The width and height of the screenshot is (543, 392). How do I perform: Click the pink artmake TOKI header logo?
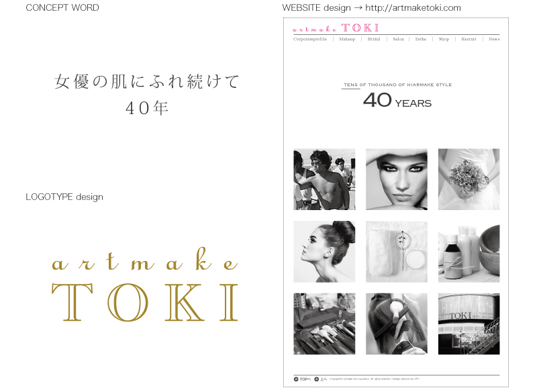coord(336,28)
